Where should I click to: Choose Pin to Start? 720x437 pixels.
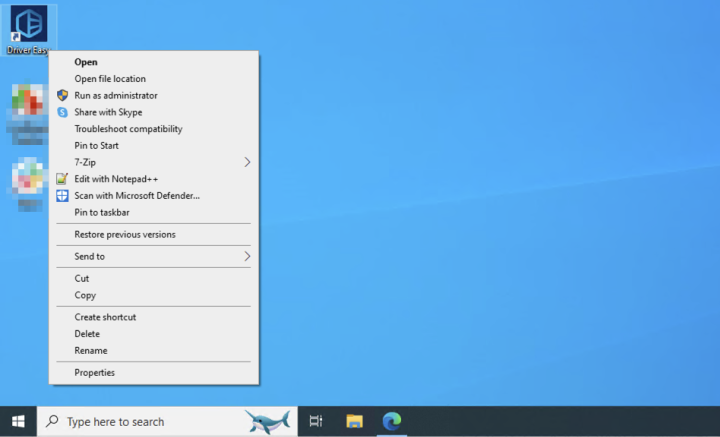pyautogui.click(x=96, y=146)
